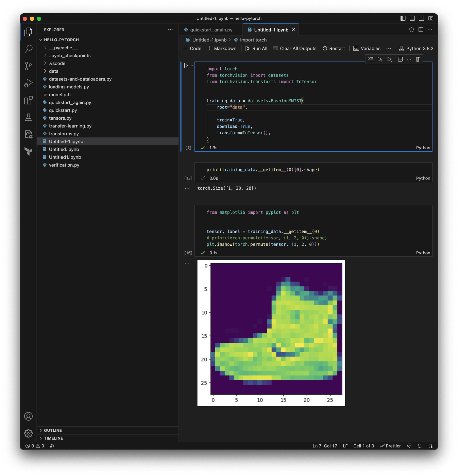This screenshot has width=458, height=476.
Task: Open notebook toolbar overflow ellipsis after Variables
Action: (389, 49)
